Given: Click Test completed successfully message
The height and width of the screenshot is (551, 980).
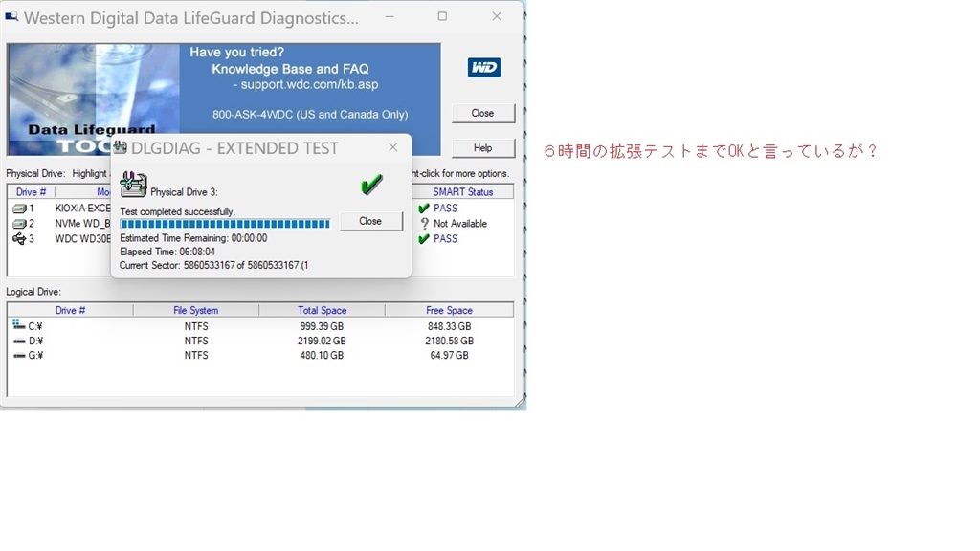Looking at the screenshot, I should [x=177, y=211].
